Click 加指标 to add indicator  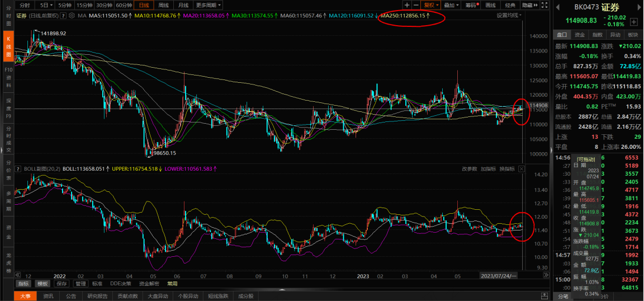tap(488, 169)
